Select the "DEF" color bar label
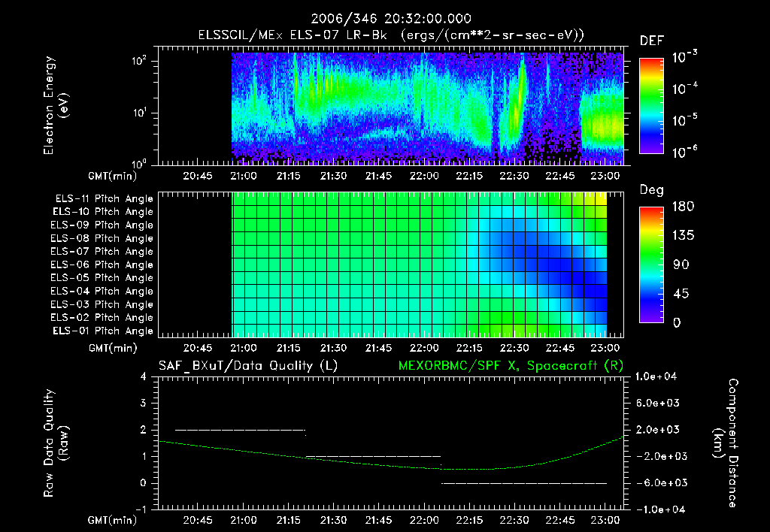 tap(652, 41)
